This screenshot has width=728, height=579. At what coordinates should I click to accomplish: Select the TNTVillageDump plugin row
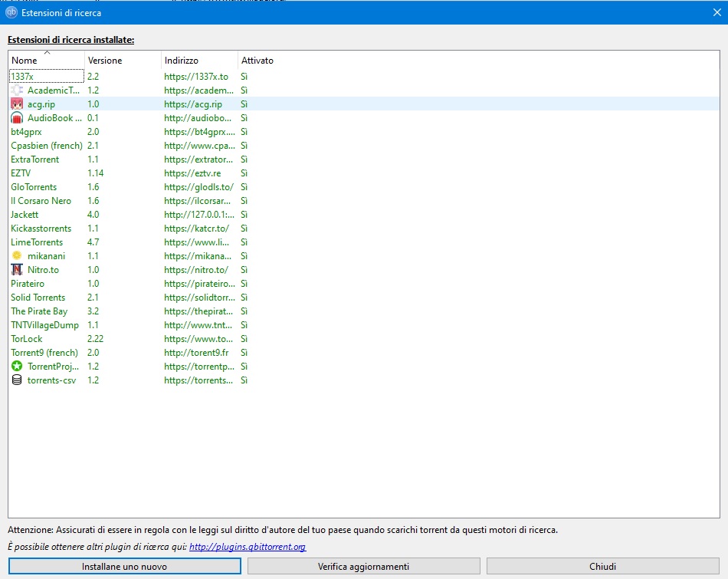(363, 325)
